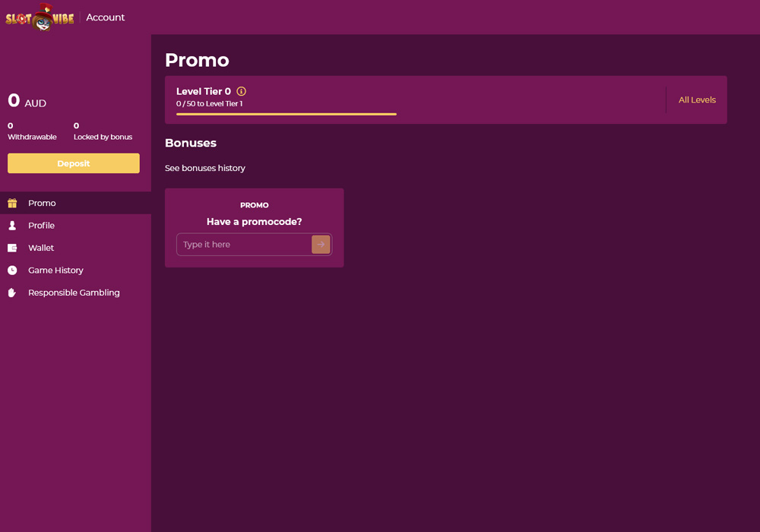Focus the promocode input field

[243, 245]
